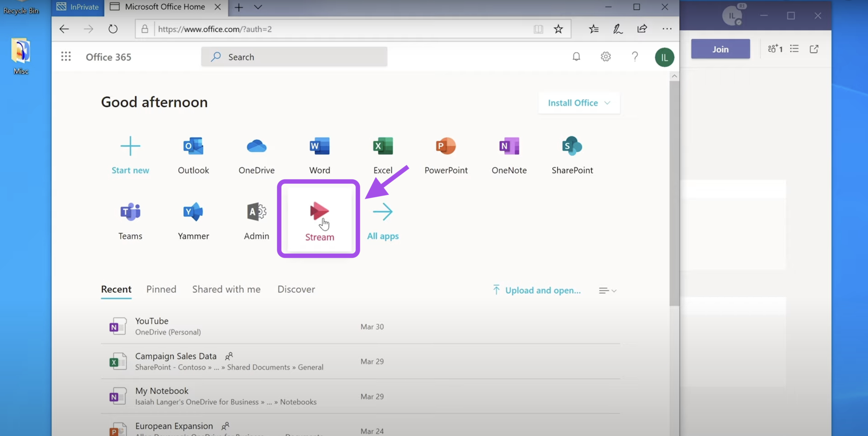Image resolution: width=868 pixels, height=436 pixels.
Task: Open the YouTube OneNote file
Action: [361, 326]
